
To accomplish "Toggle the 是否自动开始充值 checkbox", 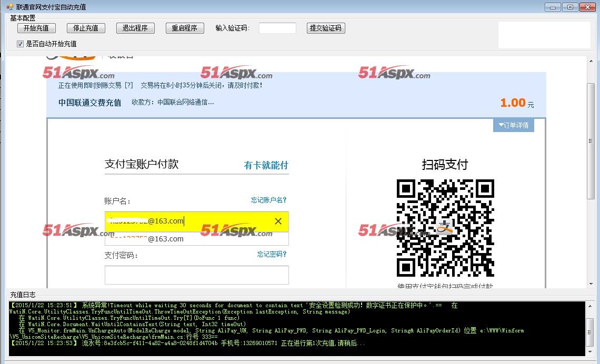I will pyautogui.click(x=21, y=44).
